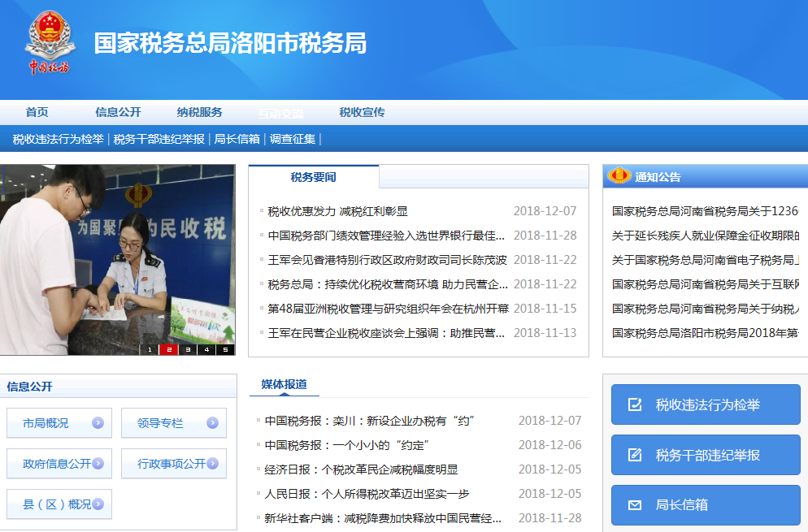Click the envelope icon on 局长信箱
The image size is (808, 532).
[635, 505]
